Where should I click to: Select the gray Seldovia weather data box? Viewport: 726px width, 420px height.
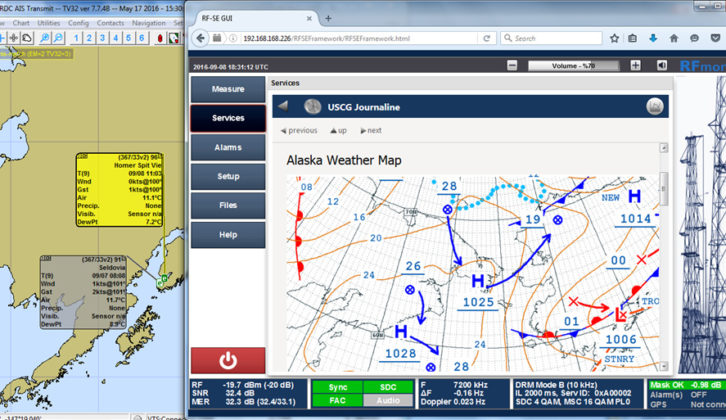(x=83, y=292)
